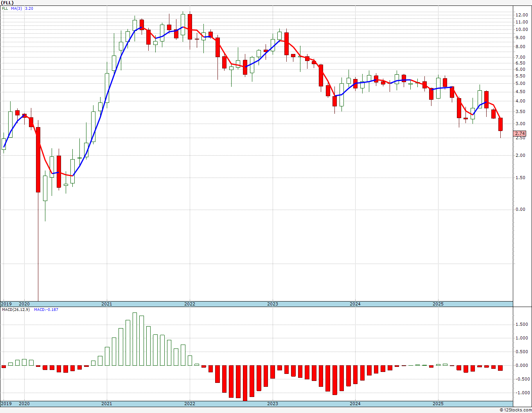The image size is (532, 413).
Task: Click the lowest red MACD bar in 2022
Action: pyautogui.click(x=245, y=383)
